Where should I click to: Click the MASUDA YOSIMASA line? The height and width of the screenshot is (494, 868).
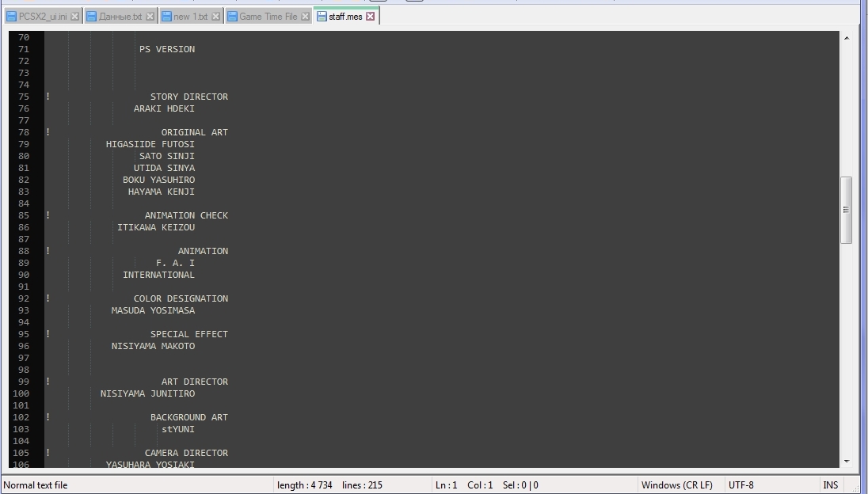[154, 311]
